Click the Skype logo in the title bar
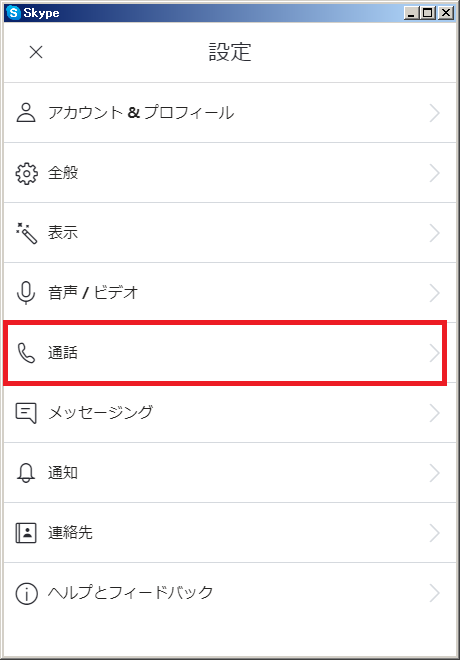The image size is (460, 660). [13, 13]
